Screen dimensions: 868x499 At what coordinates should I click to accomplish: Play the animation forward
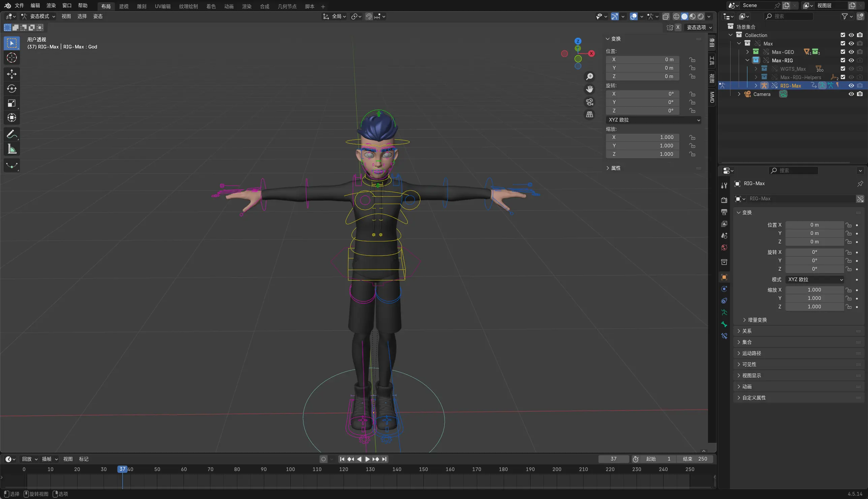367,459
